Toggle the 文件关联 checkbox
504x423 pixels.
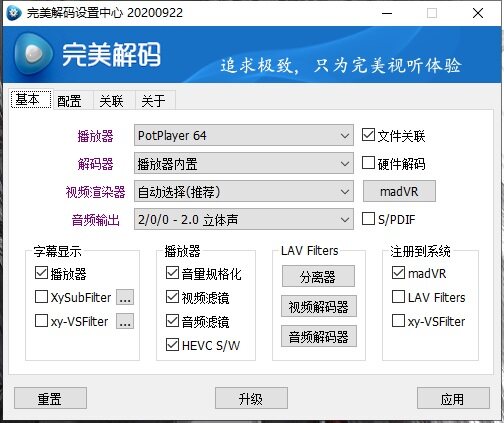click(368, 135)
